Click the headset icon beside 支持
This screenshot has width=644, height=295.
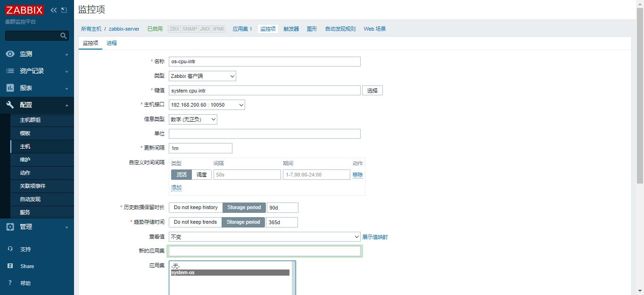tap(10, 249)
